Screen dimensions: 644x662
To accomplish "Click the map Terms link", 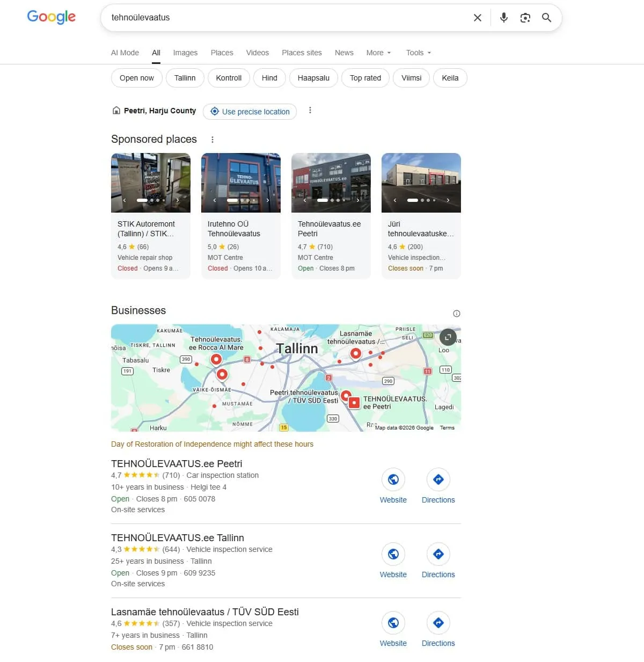I will pyautogui.click(x=447, y=428).
